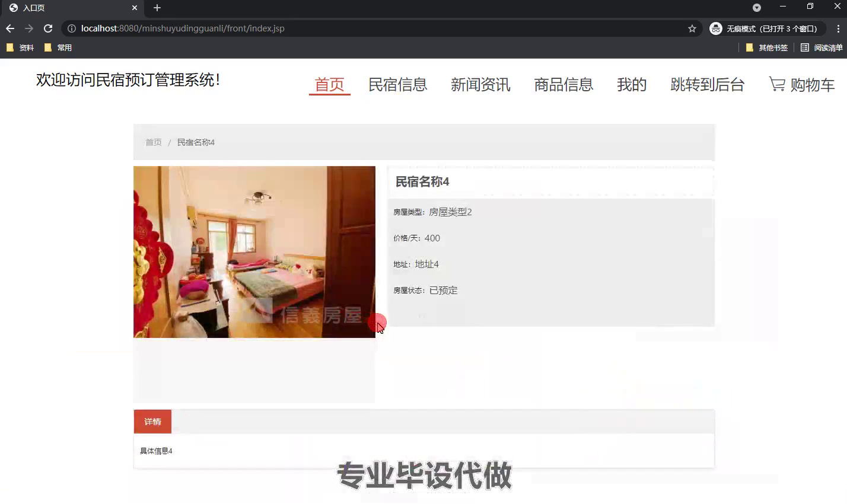Click the 房屋类型2 value
Screen dimensions: 847x504
point(450,212)
